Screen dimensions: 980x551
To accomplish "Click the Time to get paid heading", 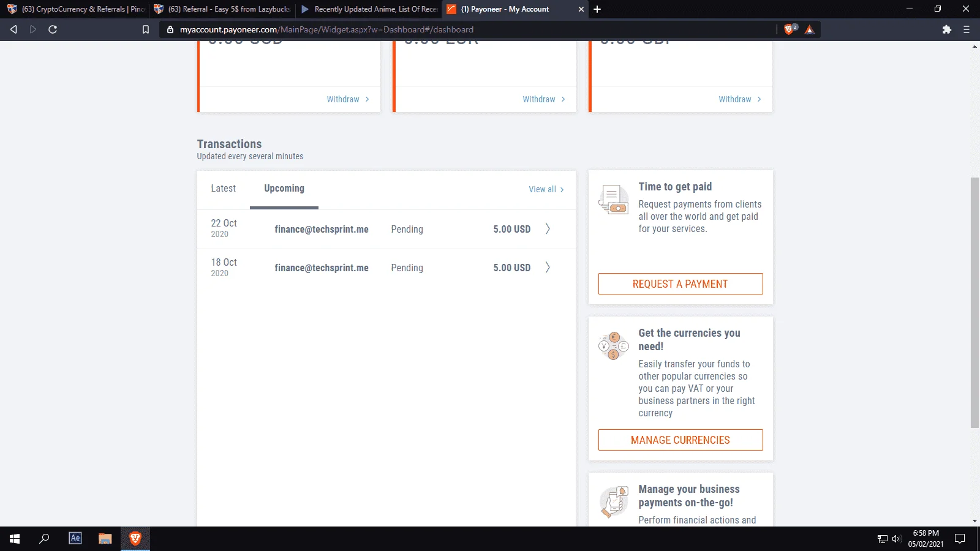I will (x=675, y=187).
